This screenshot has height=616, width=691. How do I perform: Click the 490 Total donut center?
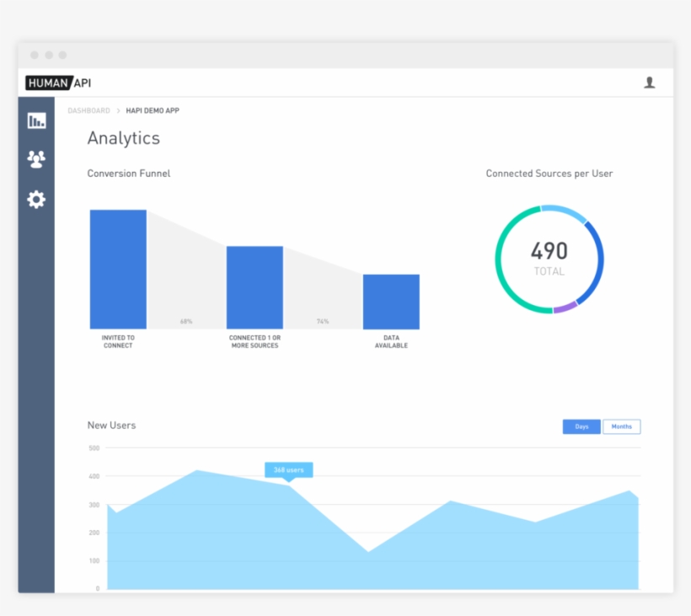[549, 258]
